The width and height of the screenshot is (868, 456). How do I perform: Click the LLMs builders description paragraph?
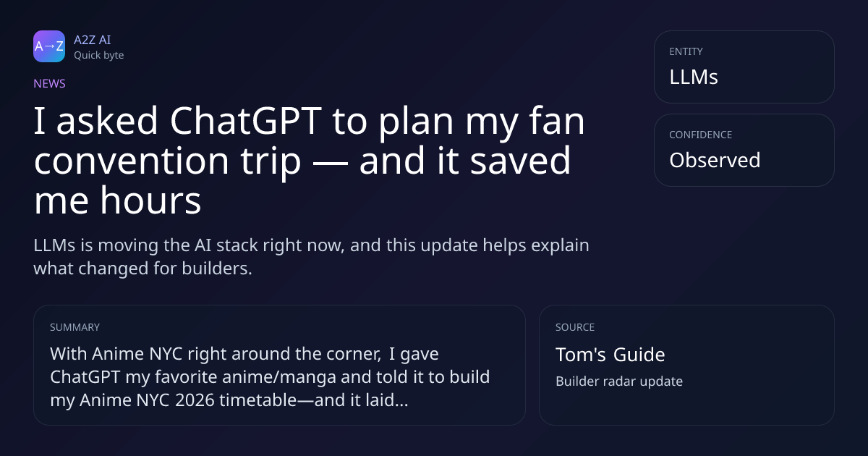pyautogui.click(x=311, y=256)
